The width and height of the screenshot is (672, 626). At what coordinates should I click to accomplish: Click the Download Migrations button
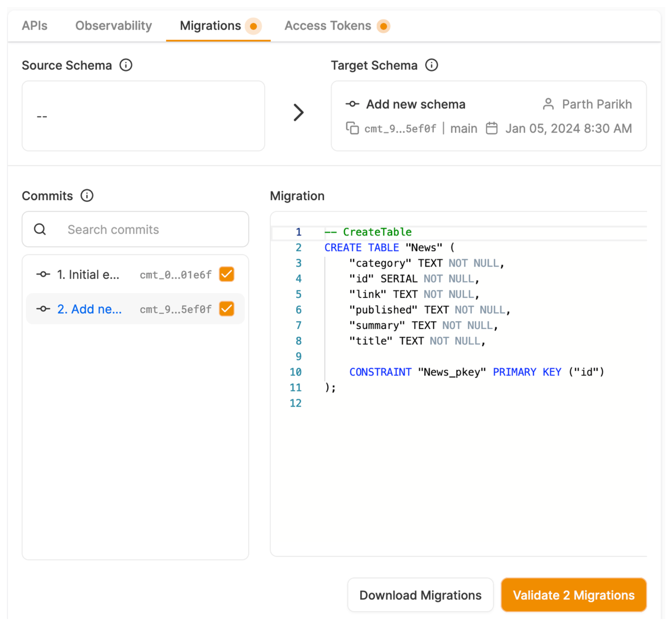pyautogui.click(x=420, y=595)
